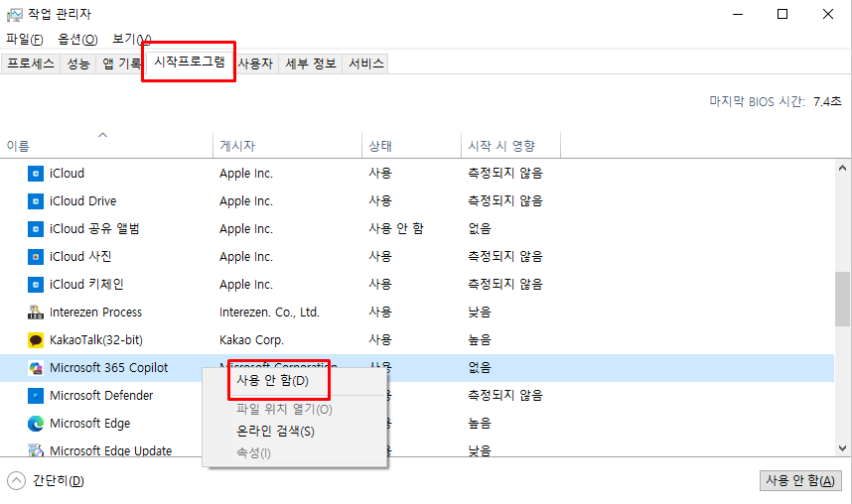Switch to the 성능 tab

[78, 63]
